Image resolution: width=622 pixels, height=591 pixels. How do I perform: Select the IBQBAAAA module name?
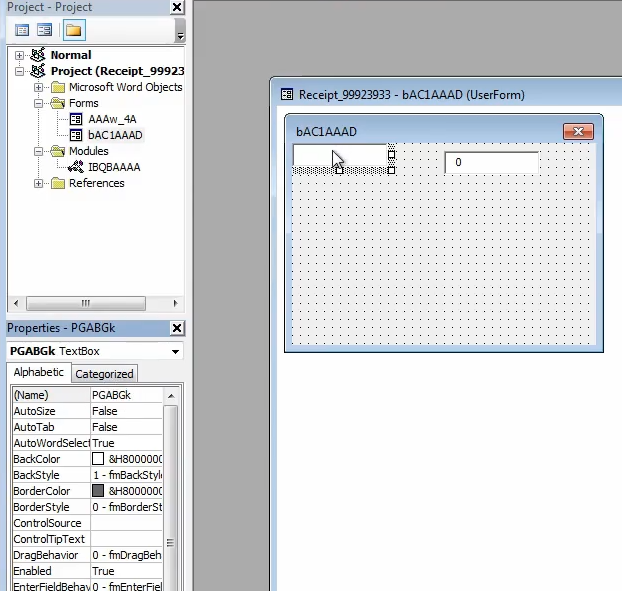pyautogui.click(x=114, y=167)
